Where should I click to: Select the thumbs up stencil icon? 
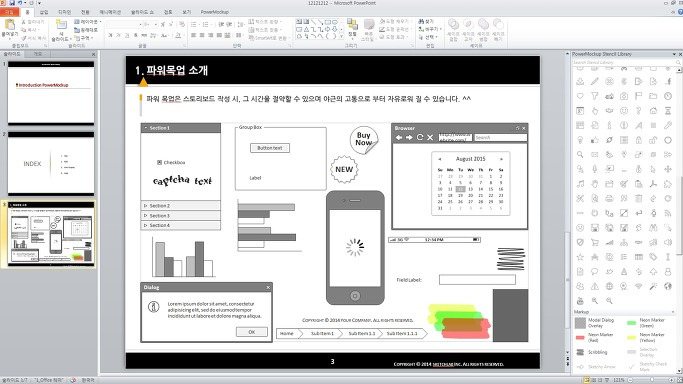click(595, 140)
